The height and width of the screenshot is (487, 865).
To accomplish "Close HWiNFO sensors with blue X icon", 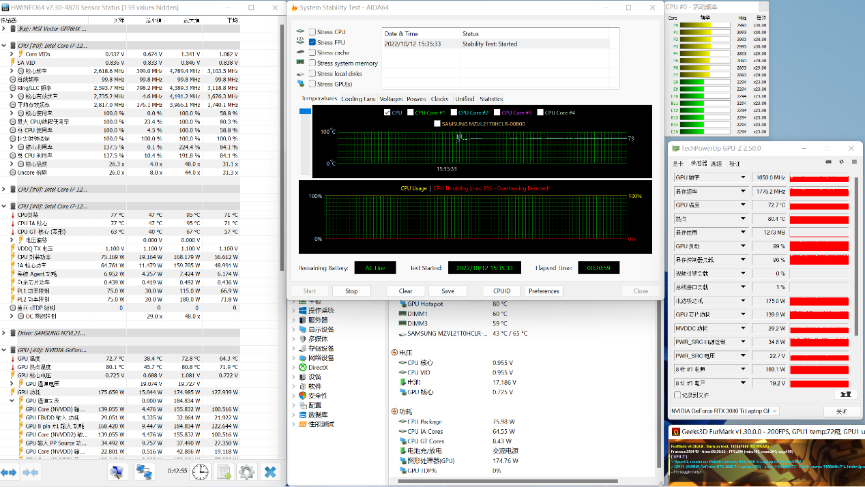I will [x=270, y=471].
